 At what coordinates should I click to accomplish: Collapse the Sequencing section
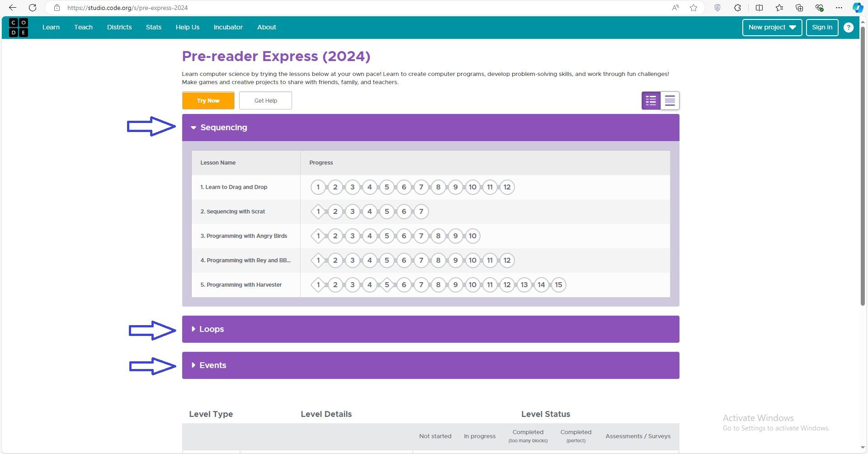tap(193, 128)
